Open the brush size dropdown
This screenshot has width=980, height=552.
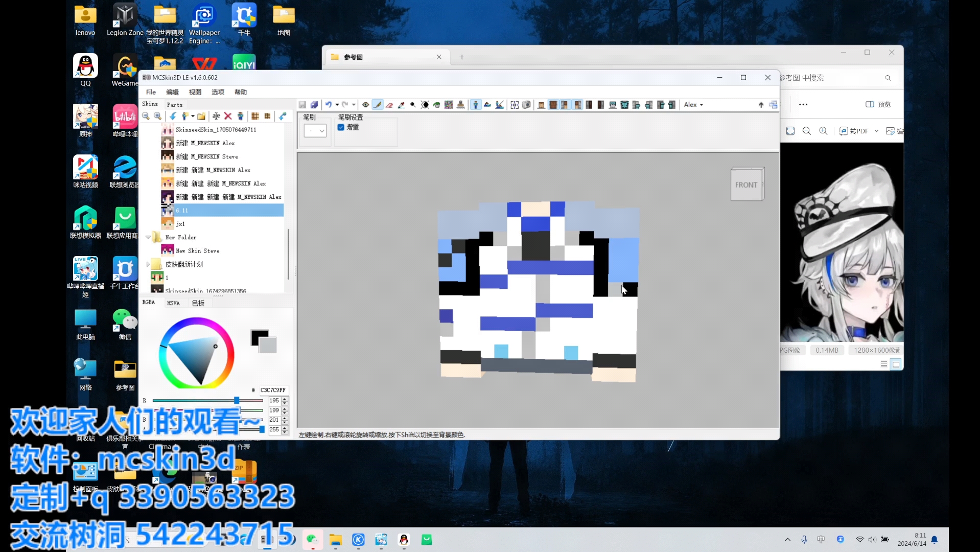315,131
